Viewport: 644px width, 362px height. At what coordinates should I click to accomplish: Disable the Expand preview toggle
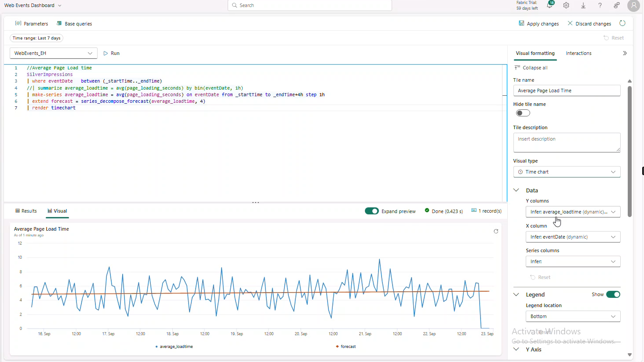pos(372,211)
